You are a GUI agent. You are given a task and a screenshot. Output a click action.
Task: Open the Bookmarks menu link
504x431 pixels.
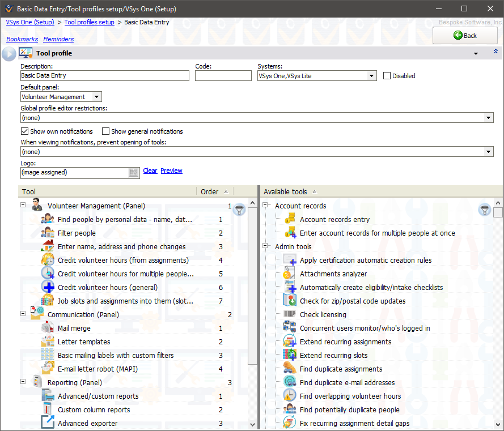[x=22, y=39]
